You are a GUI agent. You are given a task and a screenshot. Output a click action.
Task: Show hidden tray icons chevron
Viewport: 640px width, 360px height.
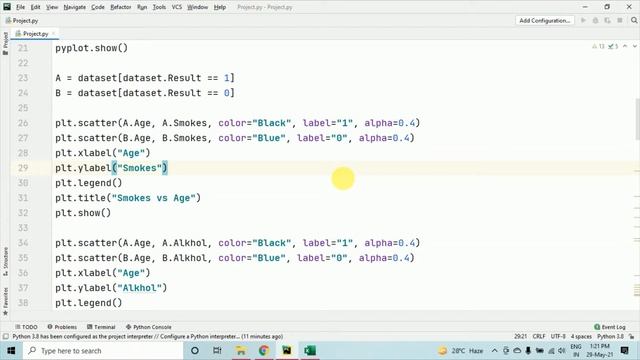[x=494, y=351]
